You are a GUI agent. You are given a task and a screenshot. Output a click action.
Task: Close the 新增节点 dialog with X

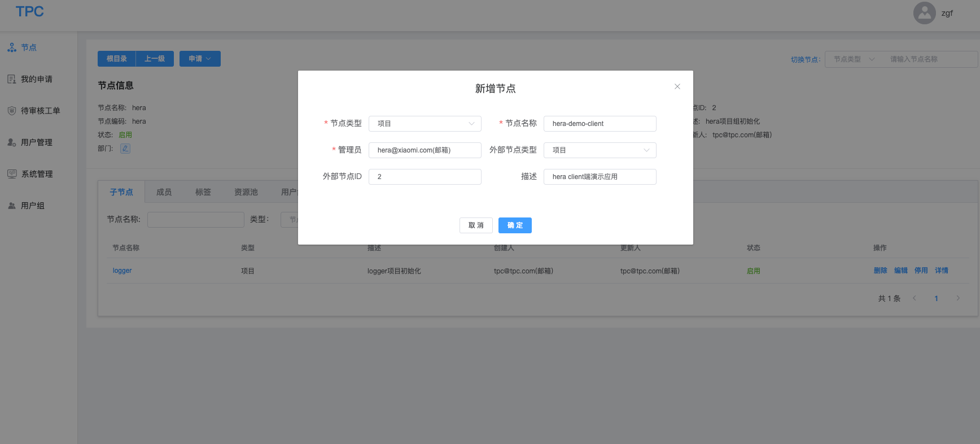677,86
